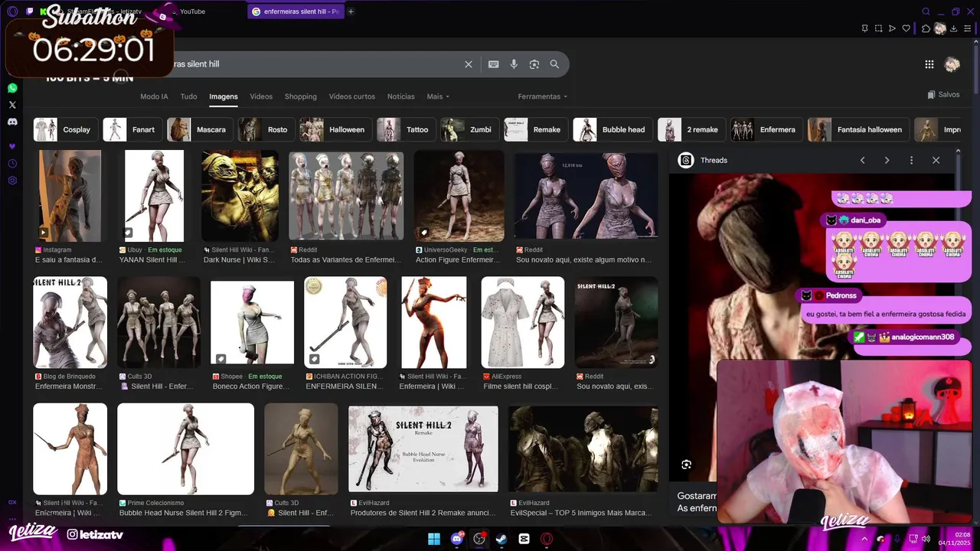Open OBS Studio from the taskbar
980x551 pixels.
(479, 539)
